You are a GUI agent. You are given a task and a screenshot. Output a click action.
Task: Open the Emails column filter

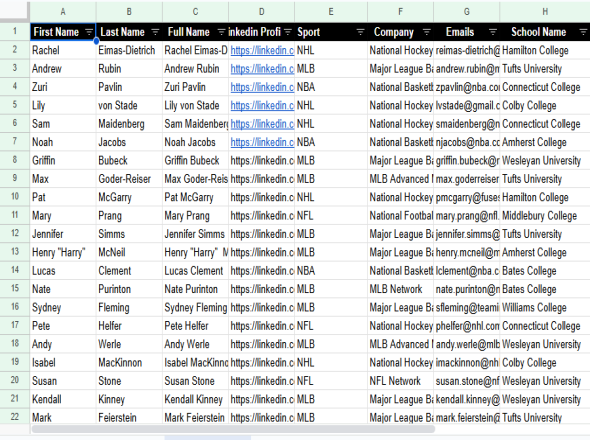tap(493, 32)
